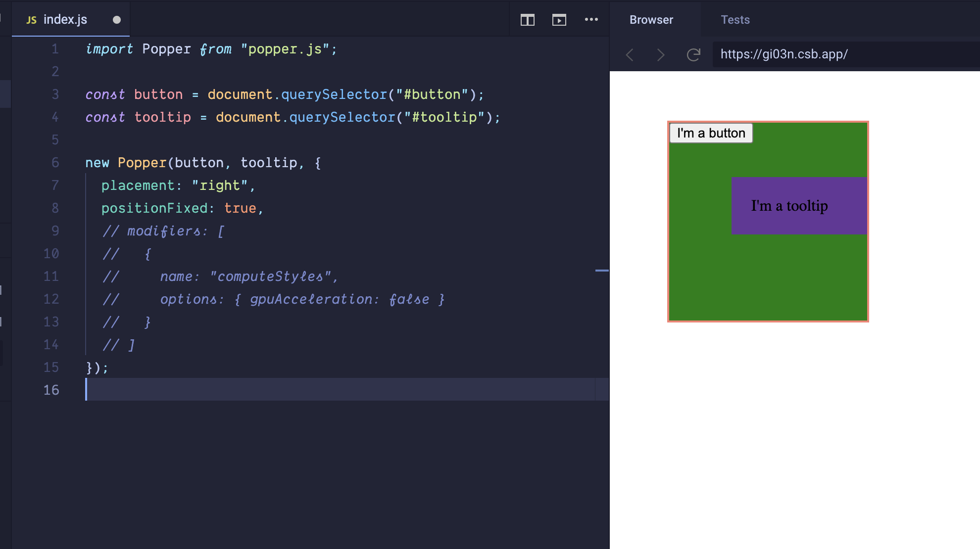The height and width of the screenshot is (549, 980).
Task: Click line number 16 at the cursor
Action: [51, 390]
